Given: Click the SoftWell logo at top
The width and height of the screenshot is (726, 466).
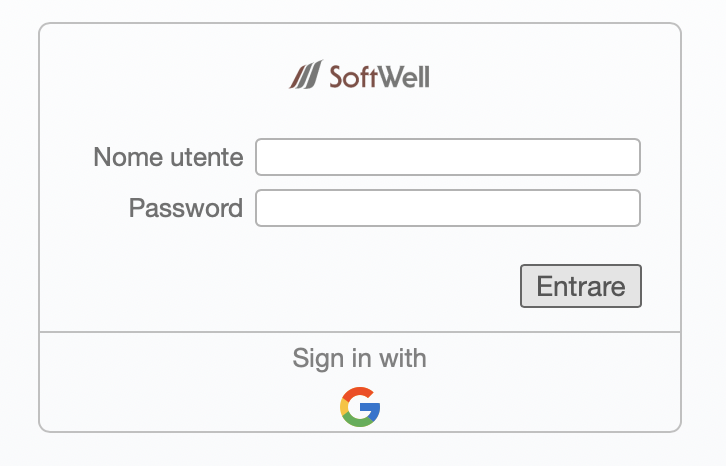Looking at the screenshot, I should click(x=359, y=75).
